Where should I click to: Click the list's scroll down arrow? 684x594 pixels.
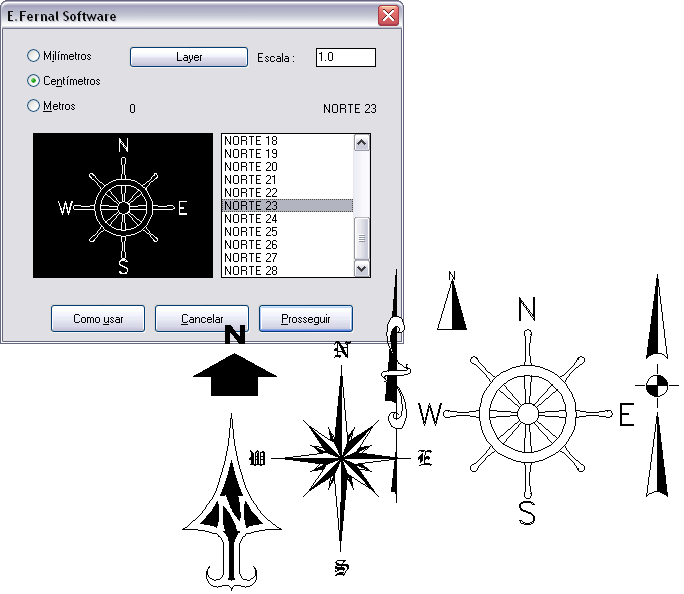pos(362,269)
